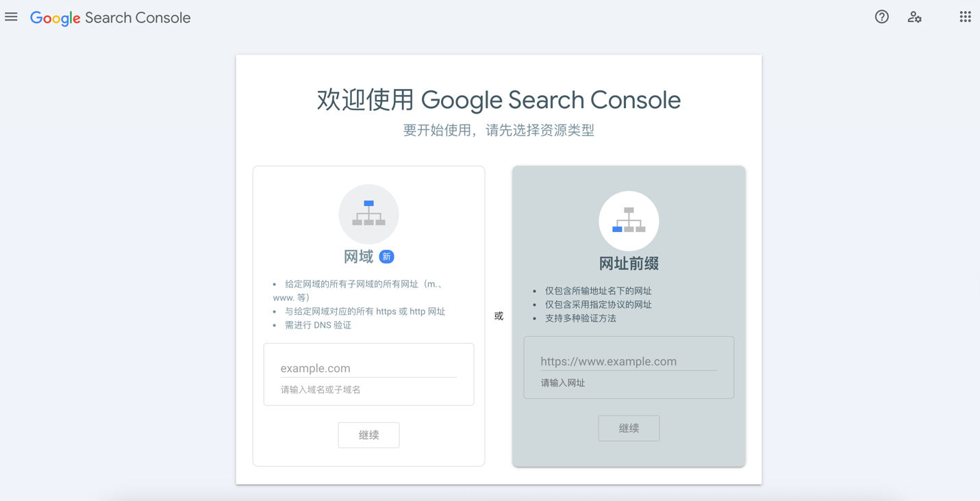Open user account settings icon
Screen dimensions: 980x501
tap(914, 17)
